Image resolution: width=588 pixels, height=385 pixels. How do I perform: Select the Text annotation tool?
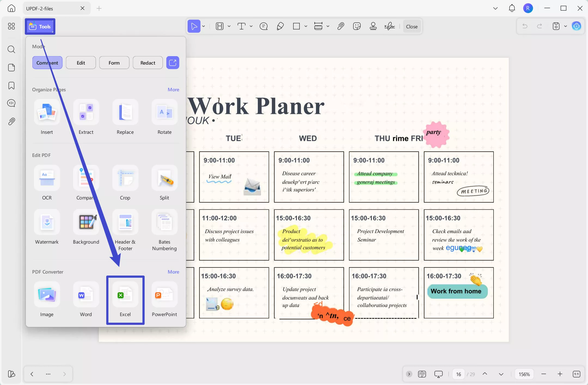click(241, 26)
